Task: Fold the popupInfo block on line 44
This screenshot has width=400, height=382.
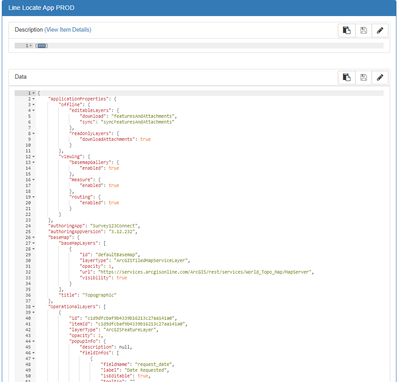Action: coord(34,341)
